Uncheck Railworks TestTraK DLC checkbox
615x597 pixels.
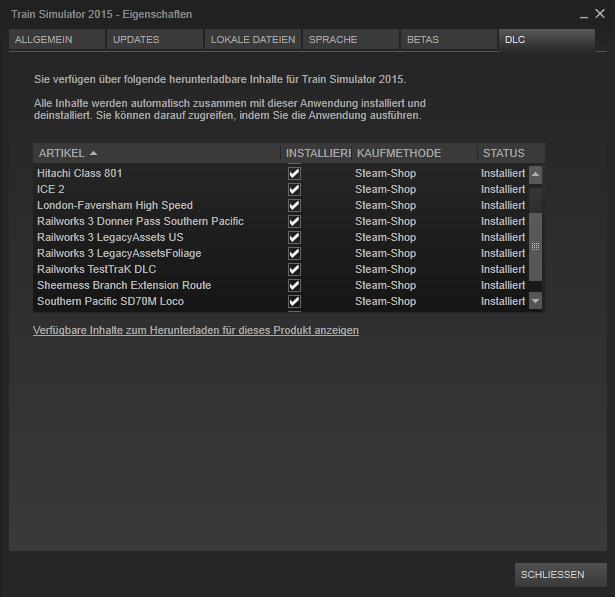click(x=295, y=269)
